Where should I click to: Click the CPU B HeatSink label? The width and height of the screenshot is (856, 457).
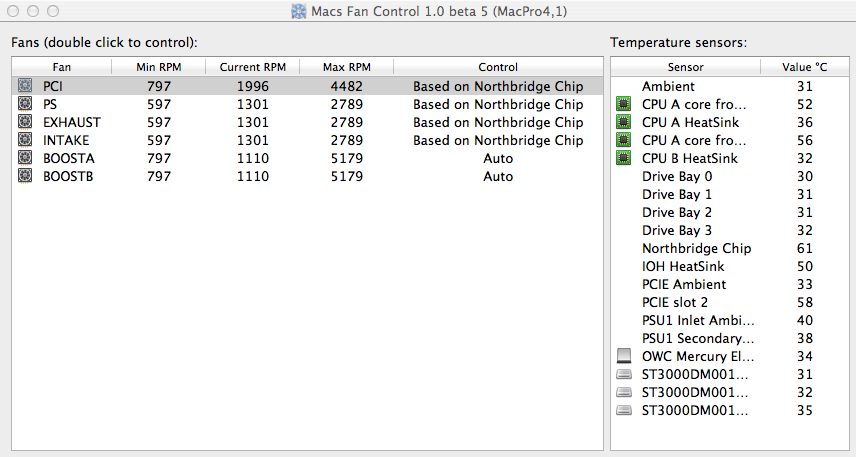(x=690, y=158)
